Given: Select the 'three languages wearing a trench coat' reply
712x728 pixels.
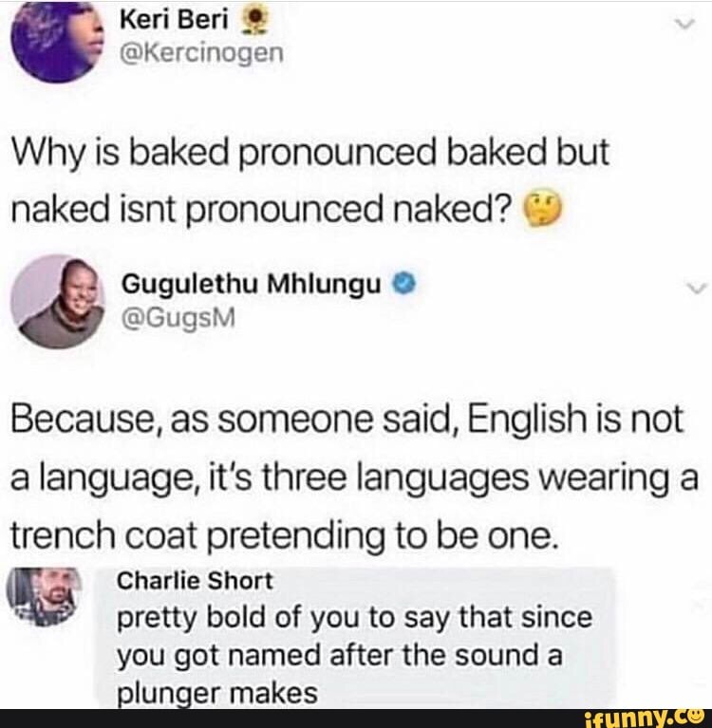Looking at the screenshot, I should coord(354,478).
